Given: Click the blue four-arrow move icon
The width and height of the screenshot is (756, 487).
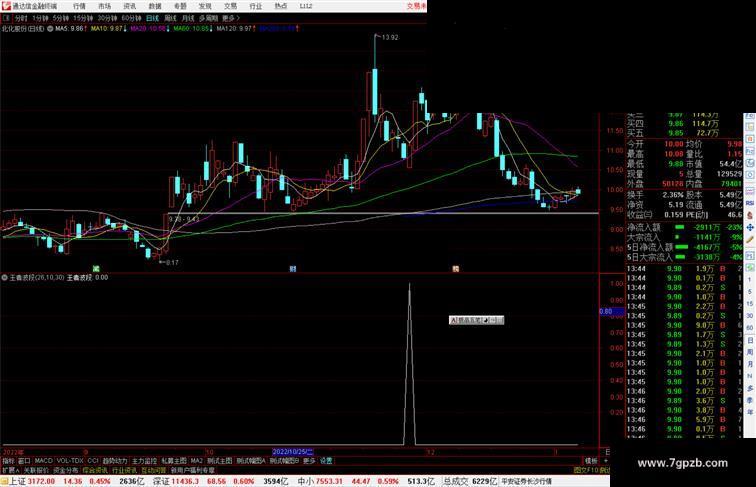Looking at the screenshot, I should [x=750, y=227].
